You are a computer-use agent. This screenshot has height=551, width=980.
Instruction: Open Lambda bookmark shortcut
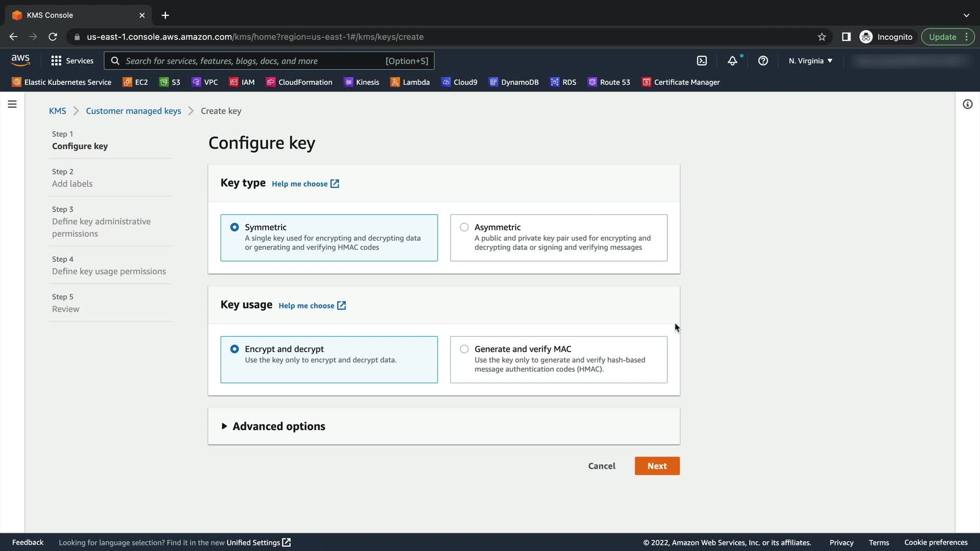410,82
